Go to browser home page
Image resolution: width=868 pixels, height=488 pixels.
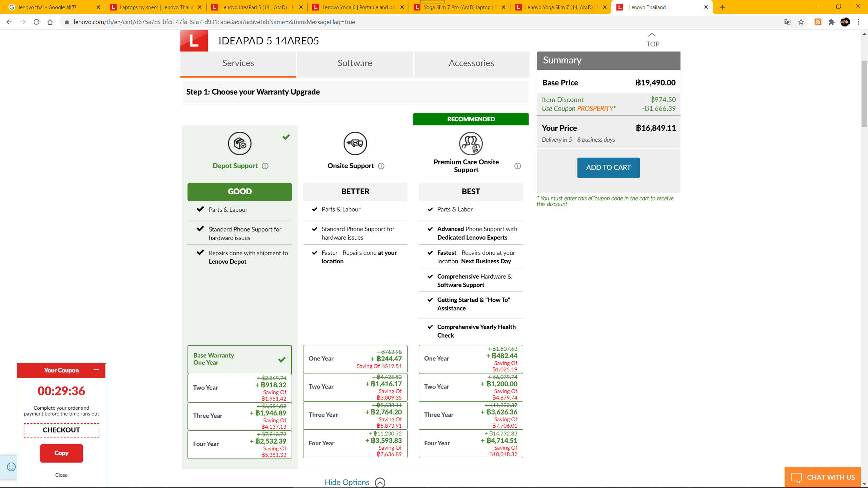point(50,22)
